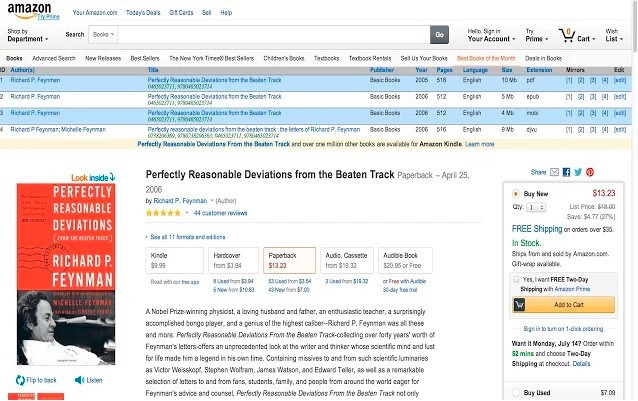The width and height of the screenshot is (638, 401).
Task: Click the shipping Details link
Action: tap(581, 364)
